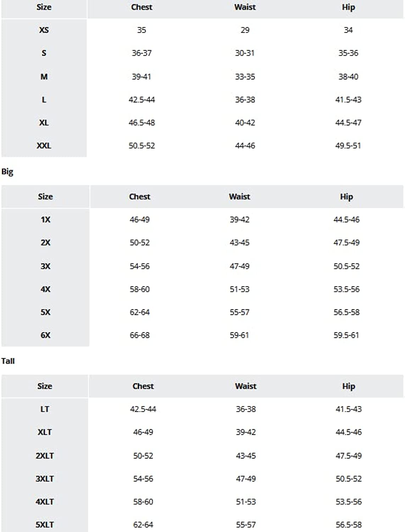Viewport: 405px width, 532px height.
Task: Click Waist header in the Big table
Action: pos(239,196)
